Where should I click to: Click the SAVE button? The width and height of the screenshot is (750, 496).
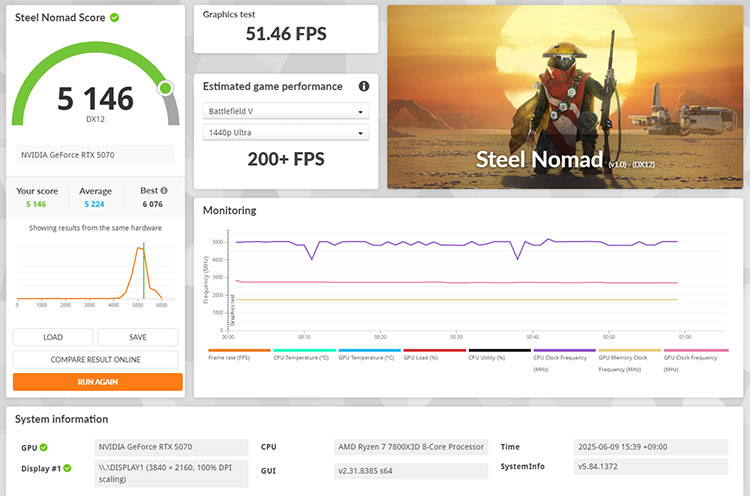click(x=138, y=337)
